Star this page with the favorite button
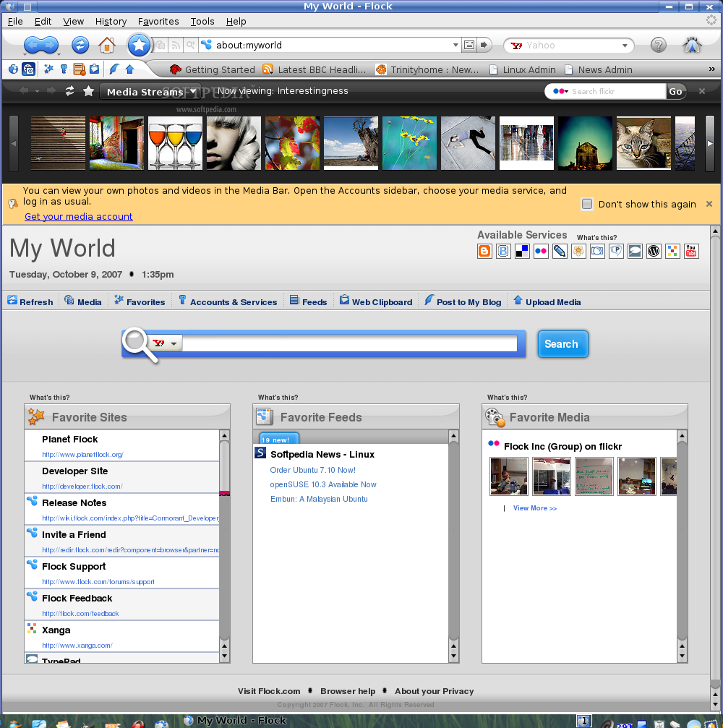The width and height of the screenshot is (723, 728). coord(139,45)
